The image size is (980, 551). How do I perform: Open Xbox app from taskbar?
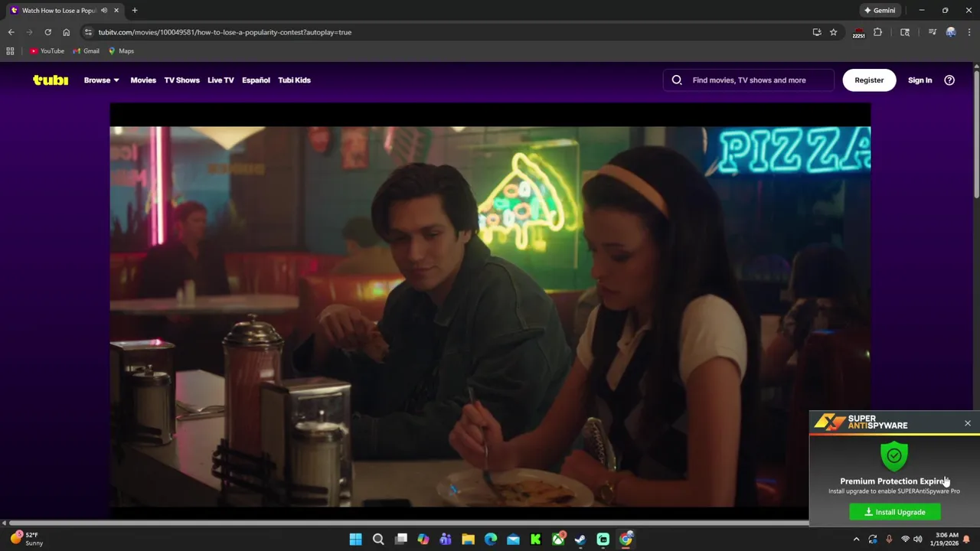(x=558, y=540)
